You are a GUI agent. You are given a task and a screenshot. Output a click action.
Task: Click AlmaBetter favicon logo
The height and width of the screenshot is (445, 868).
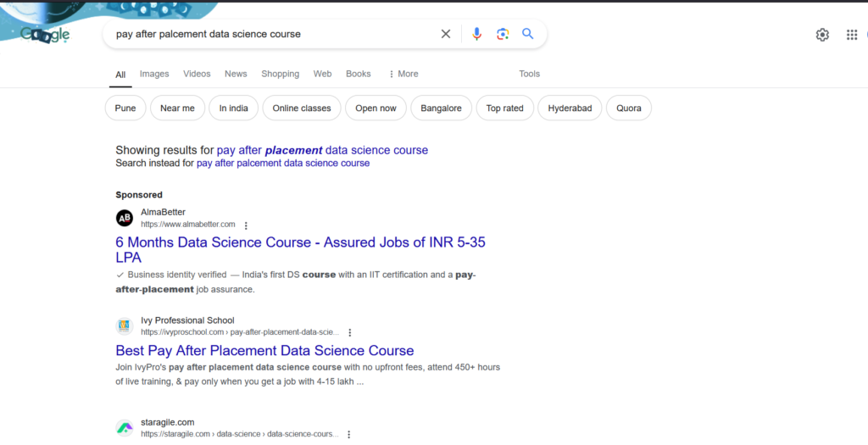tap(125, 218)
